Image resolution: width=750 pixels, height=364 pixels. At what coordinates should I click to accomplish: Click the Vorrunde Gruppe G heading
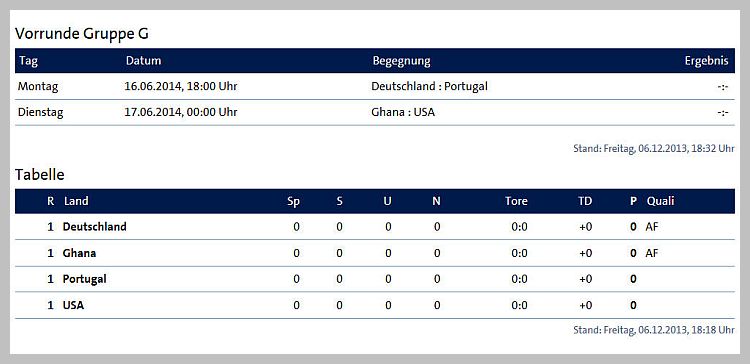click(x=82, y=34)
